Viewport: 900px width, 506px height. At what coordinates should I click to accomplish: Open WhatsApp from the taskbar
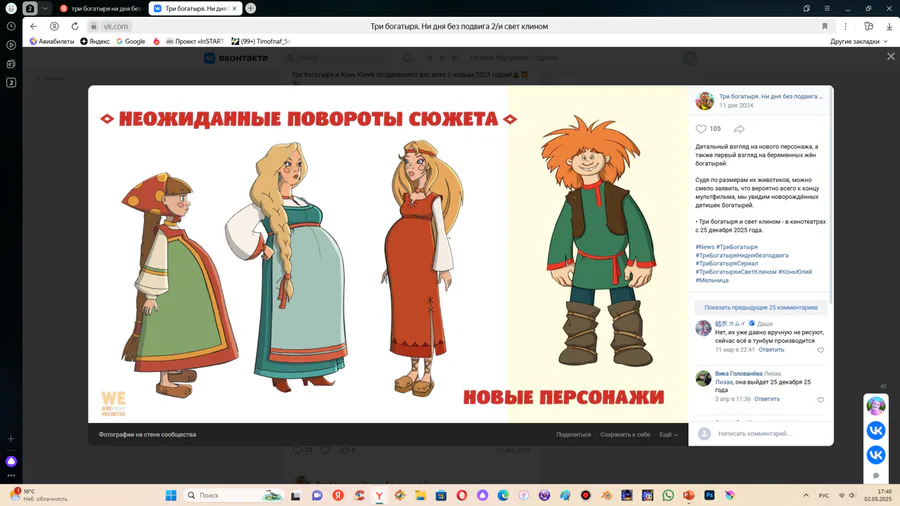[x=668, y=495]
